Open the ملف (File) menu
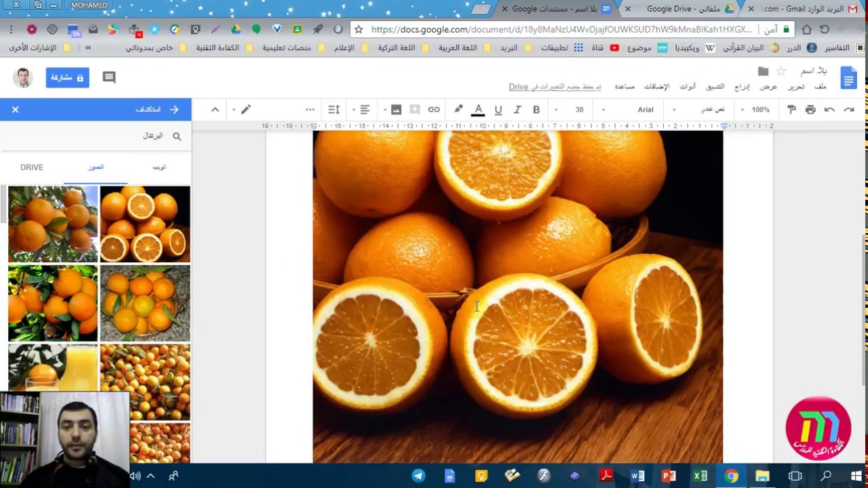Image resolution: width=868 pixels, height=488 pixels. (x=820, y=87)
